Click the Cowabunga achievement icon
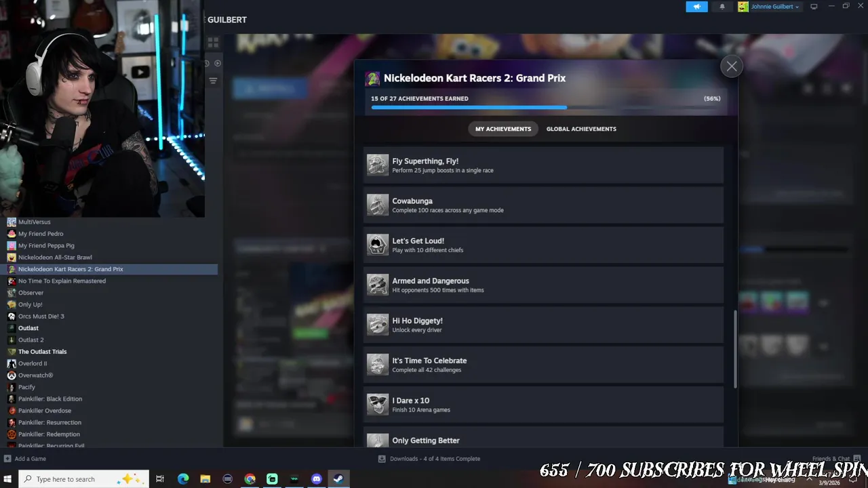 [378, 205]
